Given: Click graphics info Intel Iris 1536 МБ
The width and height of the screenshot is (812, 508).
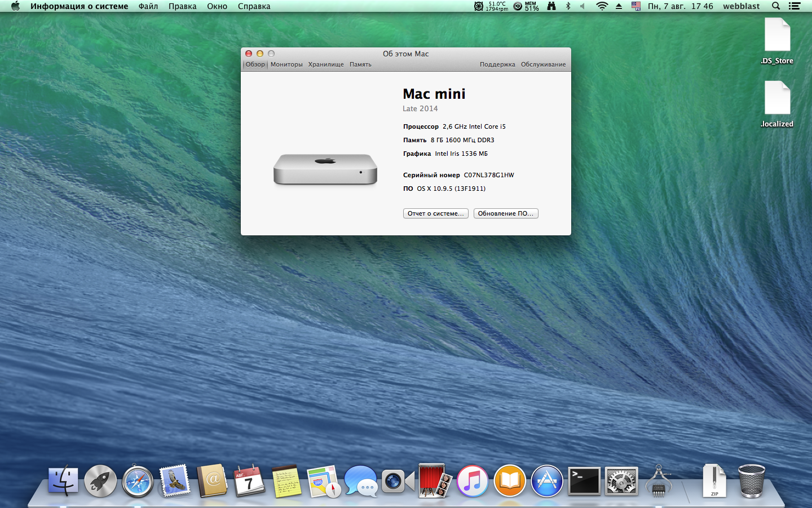Looking at the screenshot, I should click(461, 154).
